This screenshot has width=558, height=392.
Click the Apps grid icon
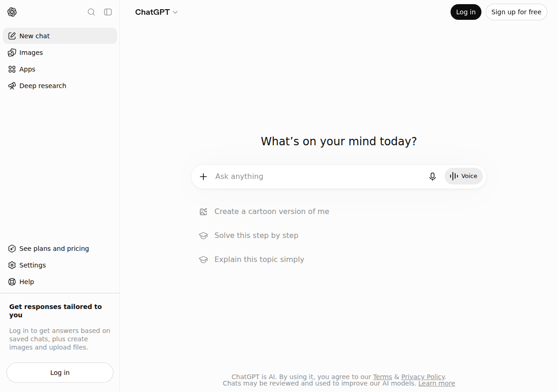click(12, 69)
